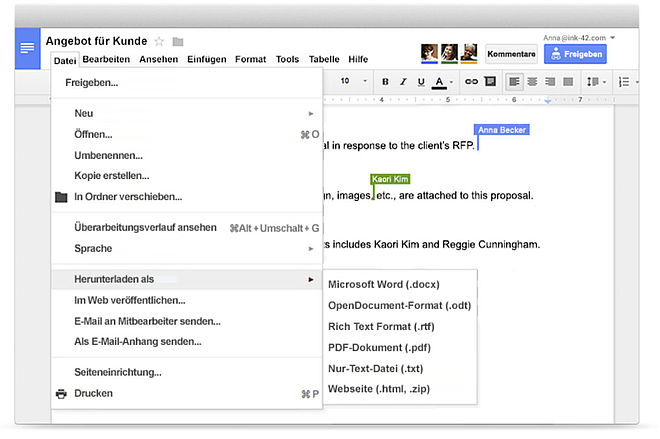Screen dimensions: 660x439
Task: Open the Datei menu
Action: click(65, 61)
